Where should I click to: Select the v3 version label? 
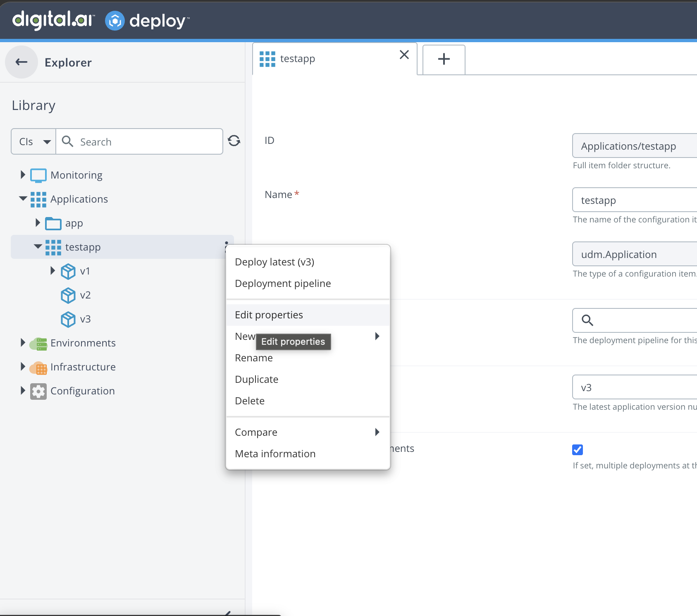85,319
